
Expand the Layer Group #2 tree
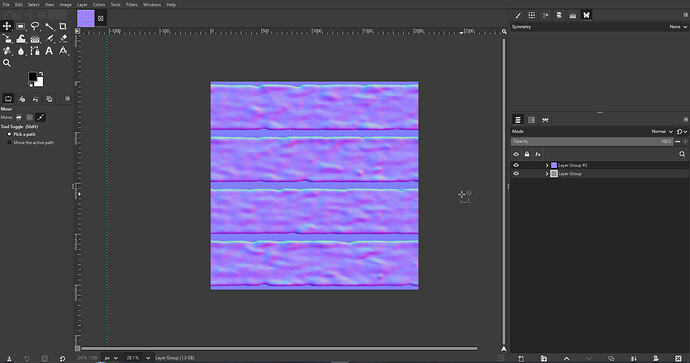547,165
